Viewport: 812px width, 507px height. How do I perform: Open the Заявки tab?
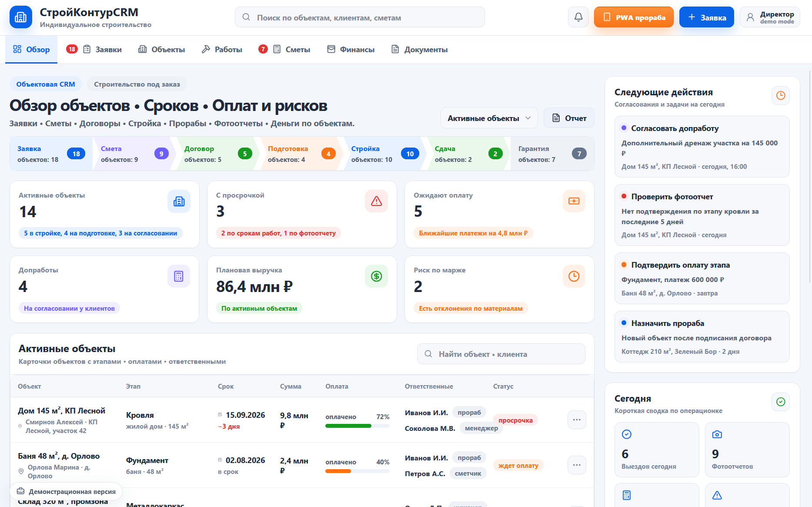pyautogui.click(x=94, y=49)
